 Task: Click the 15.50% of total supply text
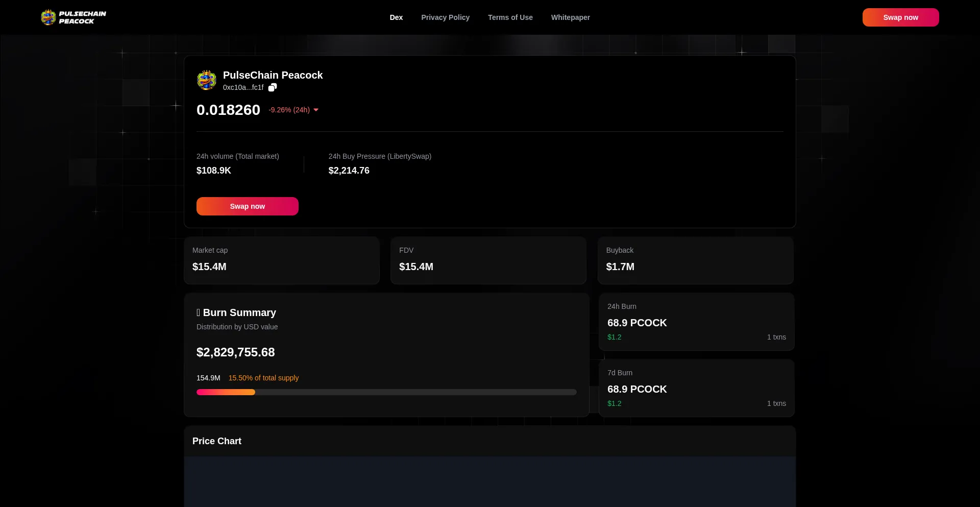coord(264,378)
